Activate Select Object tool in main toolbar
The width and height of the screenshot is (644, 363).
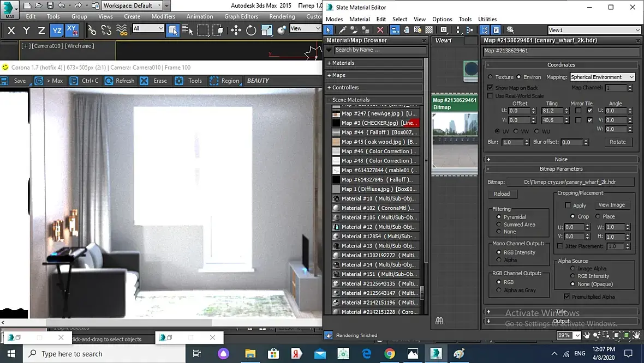(173, 30)
